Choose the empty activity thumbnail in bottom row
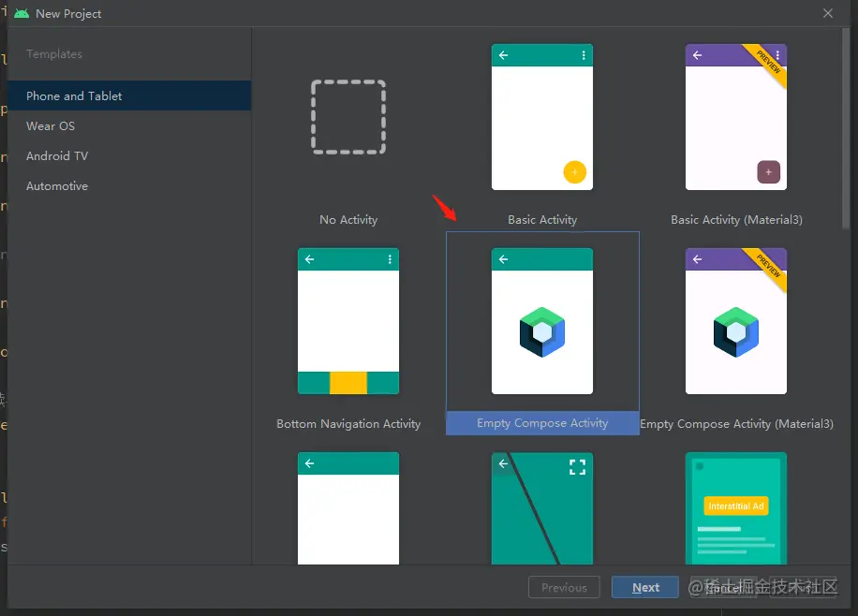Viewport: 858px width, 616px height. point(348,508)
